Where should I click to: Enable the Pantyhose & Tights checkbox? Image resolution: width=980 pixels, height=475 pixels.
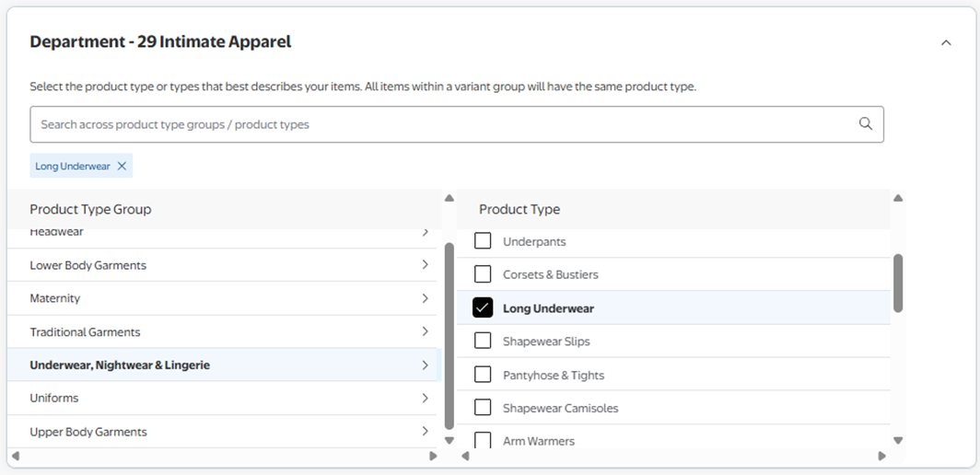[x=483, y=375]
